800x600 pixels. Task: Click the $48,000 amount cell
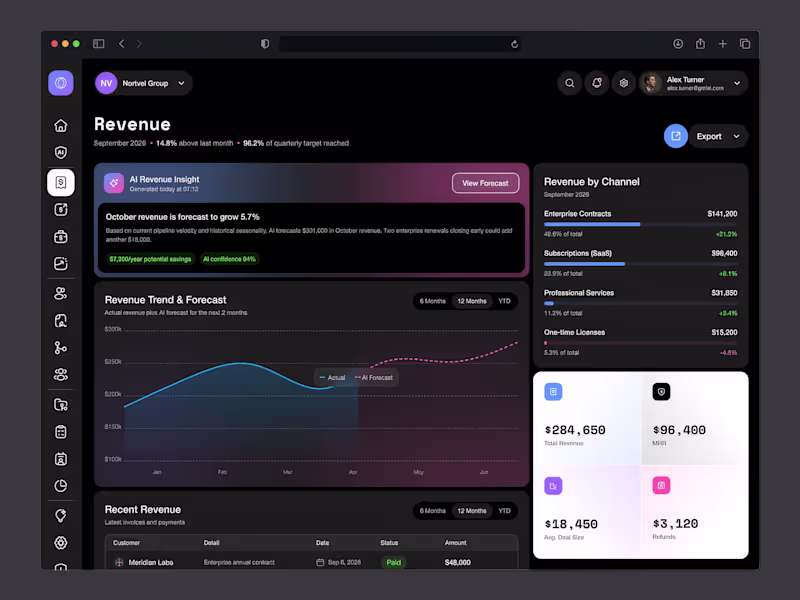pyautogui.click(x=458, y=562)
